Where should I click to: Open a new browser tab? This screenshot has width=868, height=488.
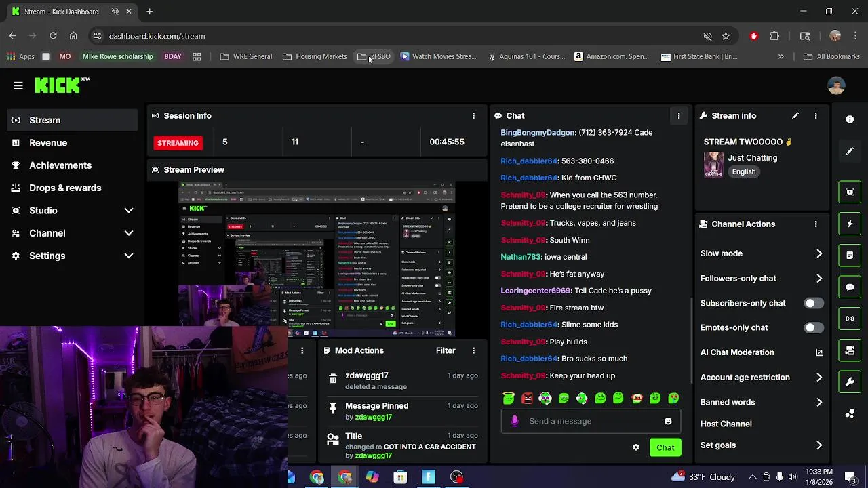149,12
